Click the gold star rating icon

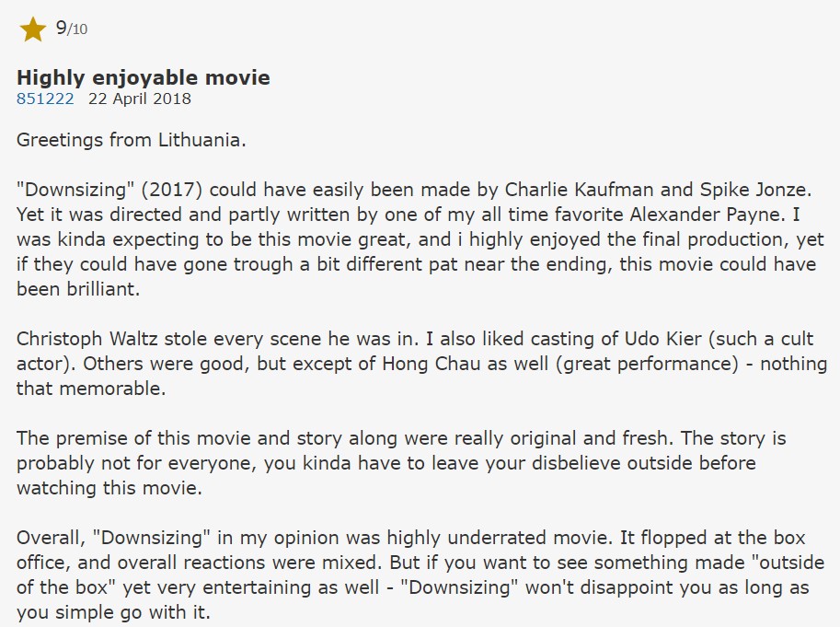click(33, 29)
